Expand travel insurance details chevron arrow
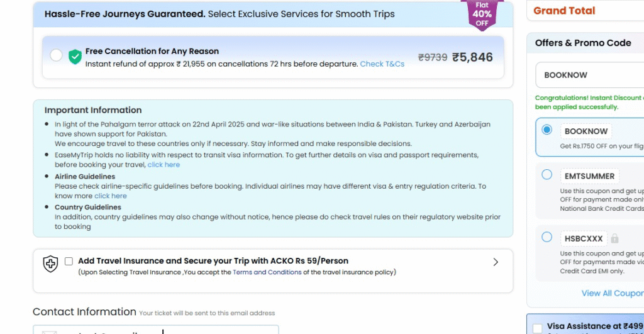Screen dimensions: 644x334 click(x=496, y=262)
